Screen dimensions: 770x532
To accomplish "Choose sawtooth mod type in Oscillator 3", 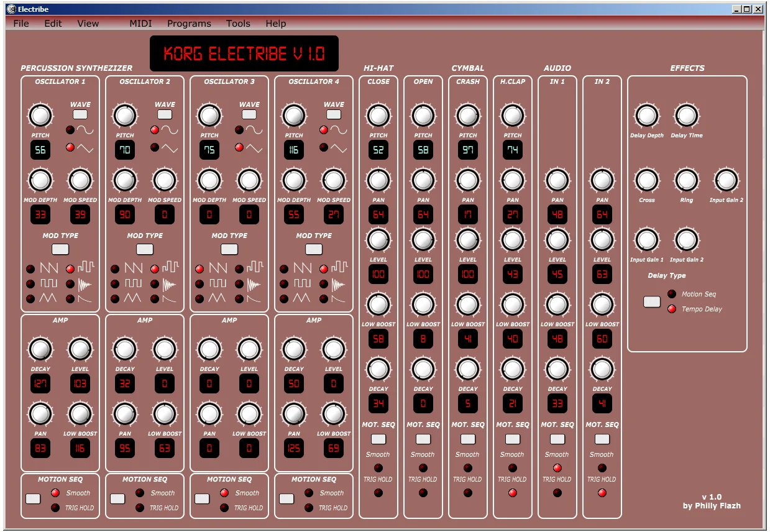I will point(218,268).
